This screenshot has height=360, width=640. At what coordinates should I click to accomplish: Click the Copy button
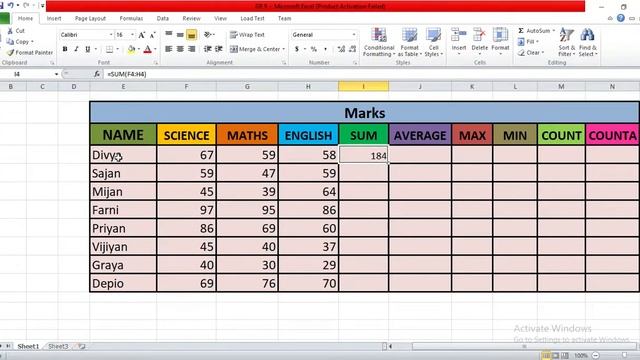(x=18, y=42)
